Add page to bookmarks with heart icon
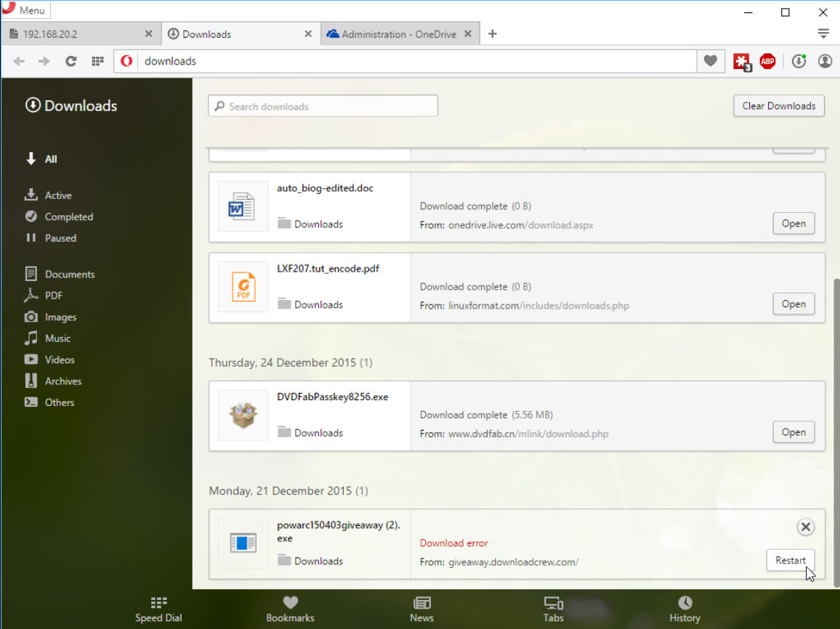This screenshot has height=629, width=840. click(x=711, y=61)
